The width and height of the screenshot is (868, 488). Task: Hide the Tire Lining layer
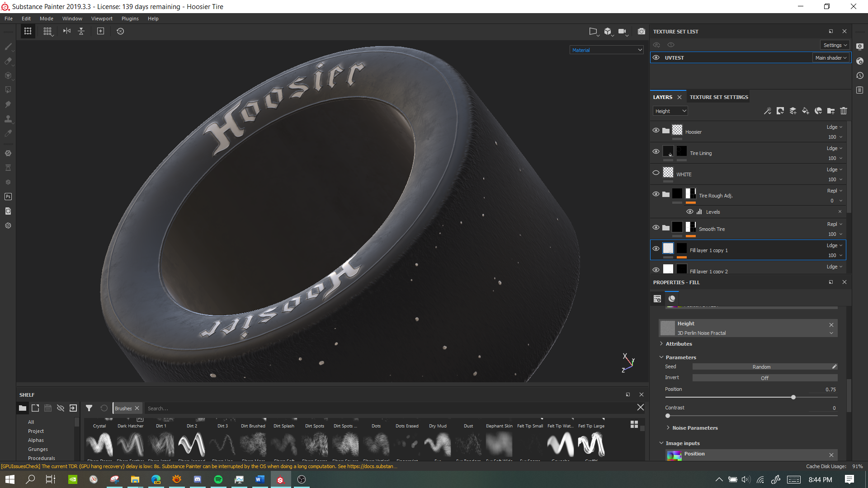656,151
